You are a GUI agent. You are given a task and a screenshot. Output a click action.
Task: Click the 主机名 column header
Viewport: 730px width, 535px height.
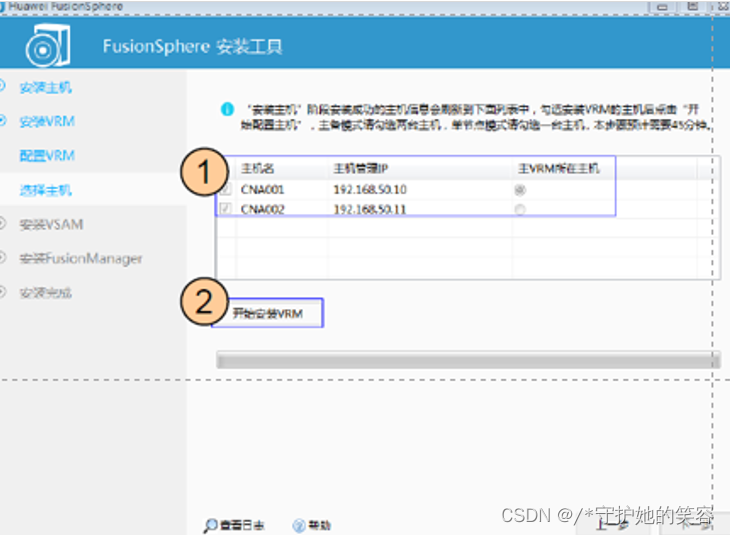click(257, 168)
